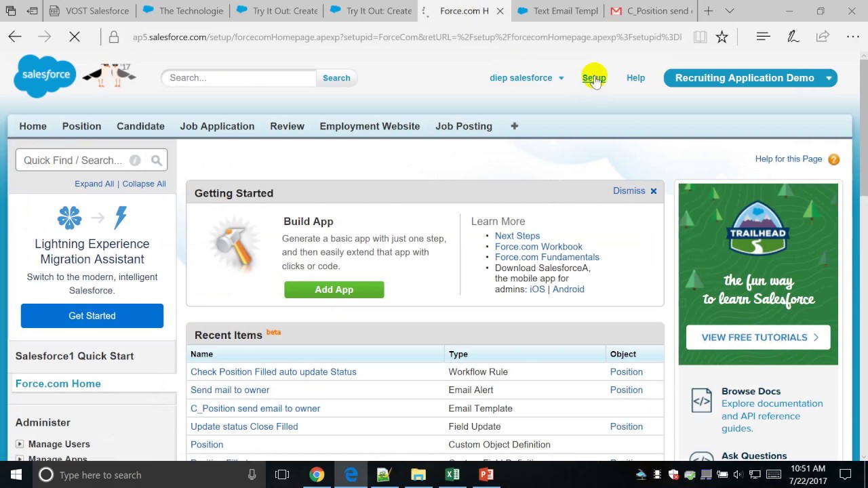Open Check Position Filled workflow rule

click(x=273, y=372)
